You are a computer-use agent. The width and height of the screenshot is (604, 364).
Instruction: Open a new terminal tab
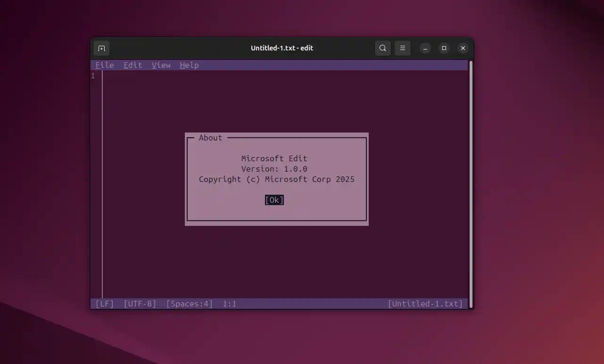(x=101, y=48)
